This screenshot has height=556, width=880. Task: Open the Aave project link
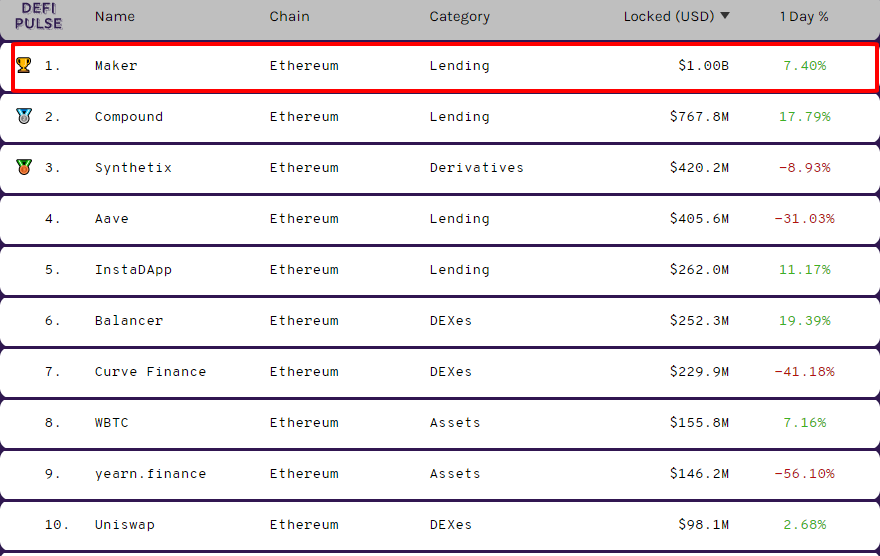(112, 219)
